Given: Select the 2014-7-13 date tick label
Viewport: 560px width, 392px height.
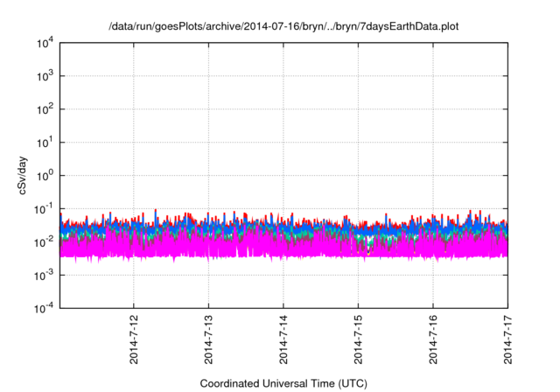Looking at the screenshot, I should [x=208, y=339].
